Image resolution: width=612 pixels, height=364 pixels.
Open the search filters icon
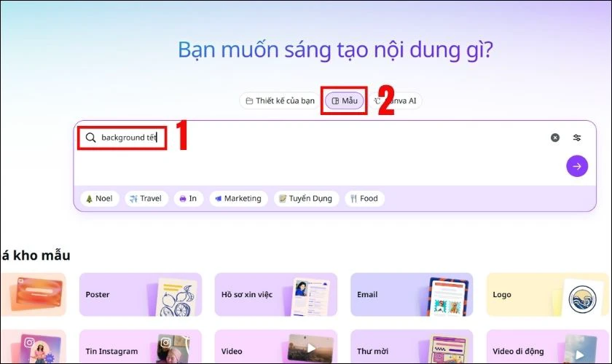click(x=577, y=138)
